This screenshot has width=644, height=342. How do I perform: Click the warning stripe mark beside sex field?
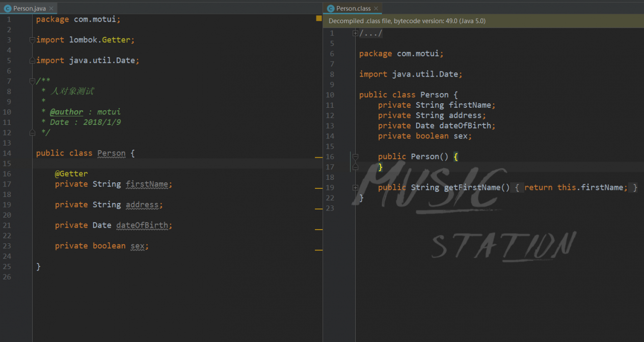coord(318,250)
